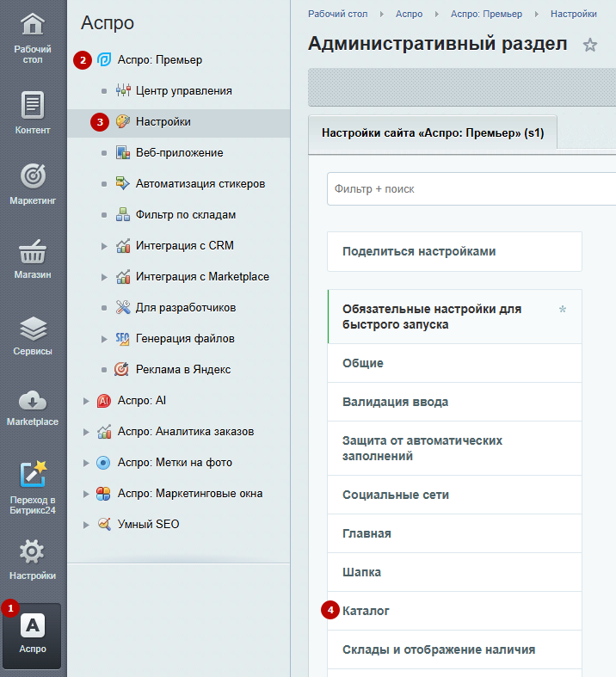Viewport: 616px width, 677px height.
Task: Expand the Умный SEO node
Action: 86,525
